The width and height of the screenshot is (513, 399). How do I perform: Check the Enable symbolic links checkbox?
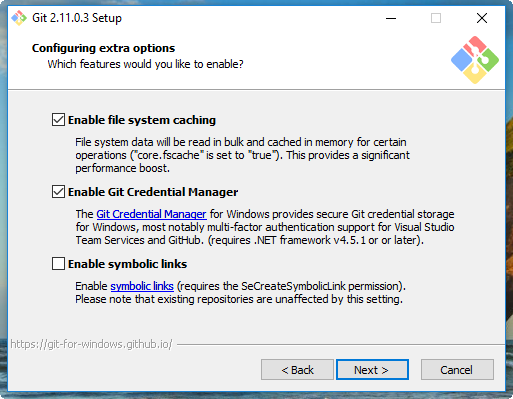coord(58,264)
